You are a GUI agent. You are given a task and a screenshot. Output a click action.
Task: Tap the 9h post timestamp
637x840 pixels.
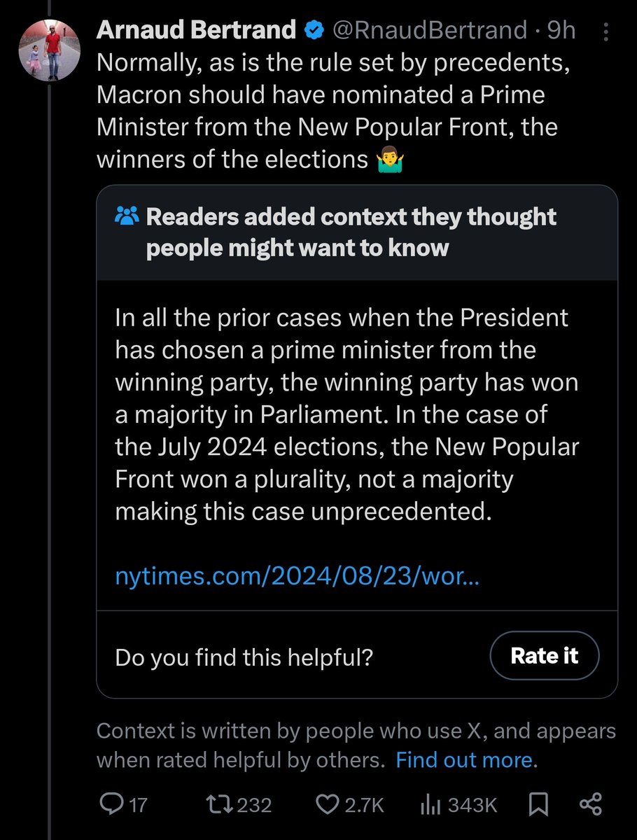pos(561,30)
